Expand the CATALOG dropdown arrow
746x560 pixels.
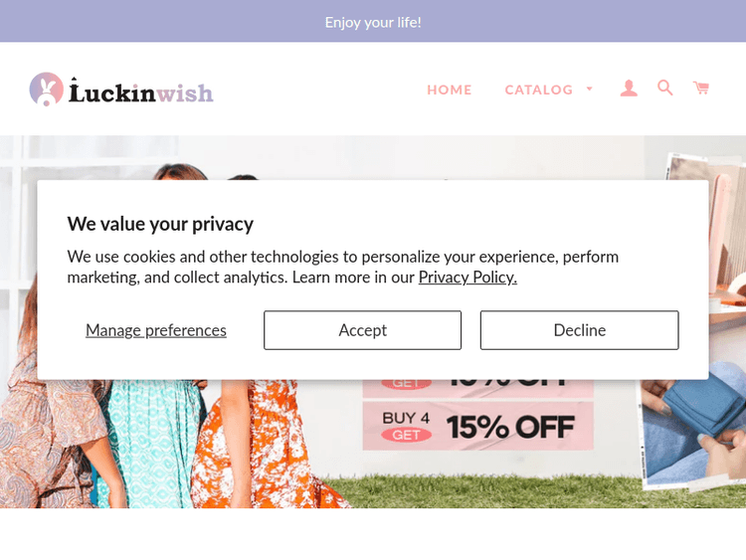point(589,90)
